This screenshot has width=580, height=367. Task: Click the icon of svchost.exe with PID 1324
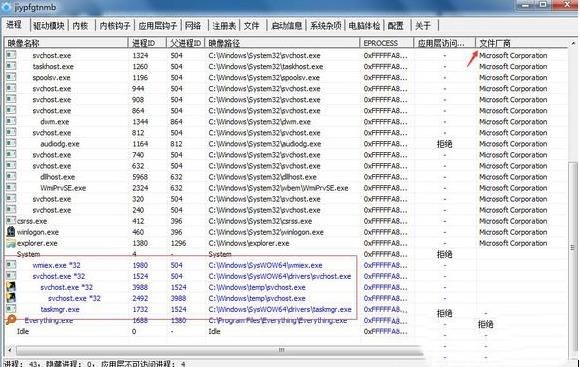[x=11, y=55]
